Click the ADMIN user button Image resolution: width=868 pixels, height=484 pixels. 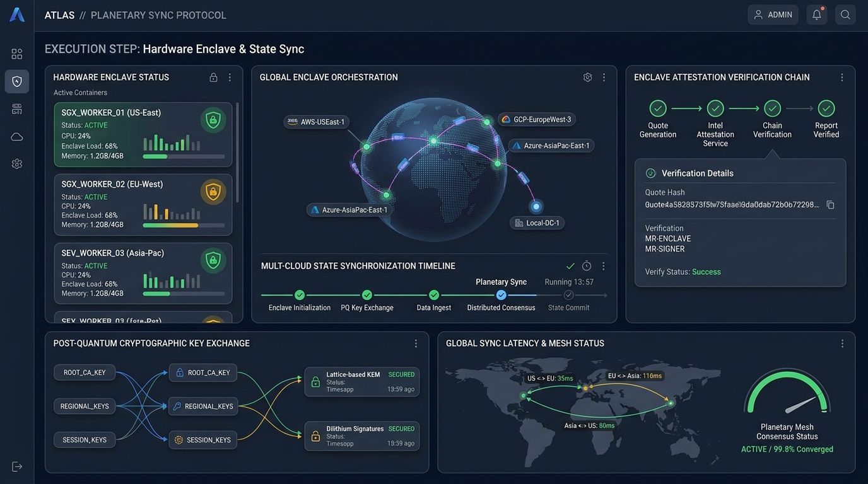(773, 14)
